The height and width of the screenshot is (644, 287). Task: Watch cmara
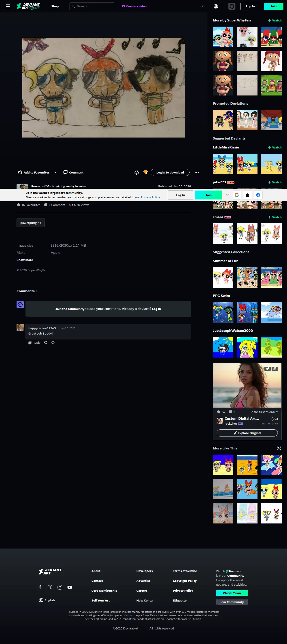[x=275, y=217]
